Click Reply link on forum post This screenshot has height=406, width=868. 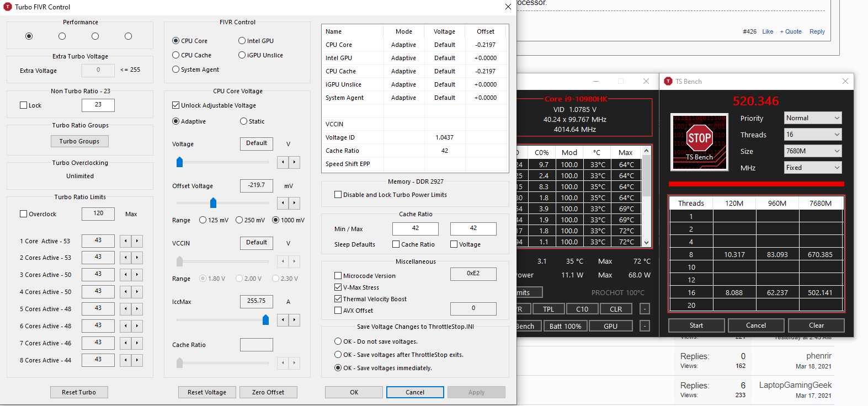(x=817, y=31)
